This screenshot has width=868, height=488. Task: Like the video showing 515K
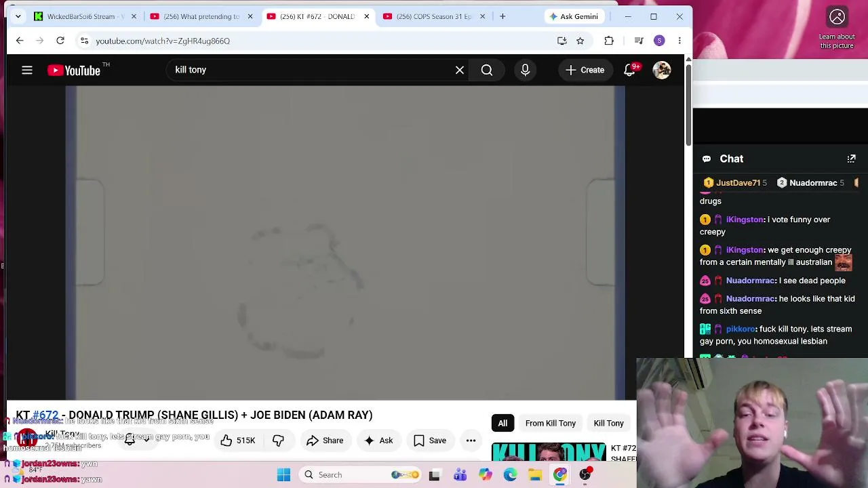pyautogui.click(x=238, y=441)
